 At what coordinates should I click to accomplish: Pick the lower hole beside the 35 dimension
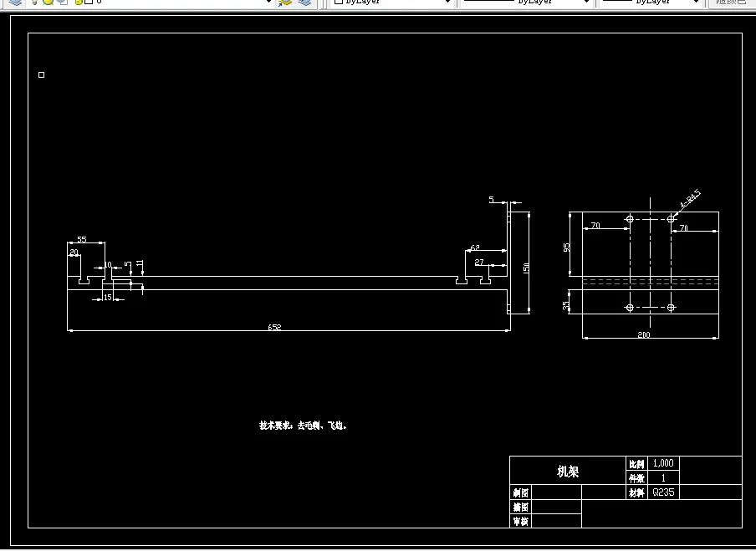[629, 307]
